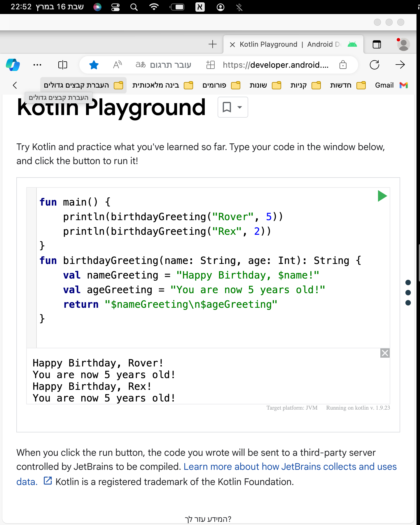Go forward with the arrow icon

point(400,65)
